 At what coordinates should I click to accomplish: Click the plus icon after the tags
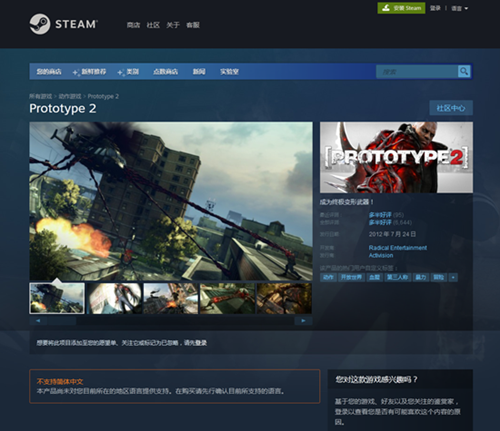tap(453, 277)
